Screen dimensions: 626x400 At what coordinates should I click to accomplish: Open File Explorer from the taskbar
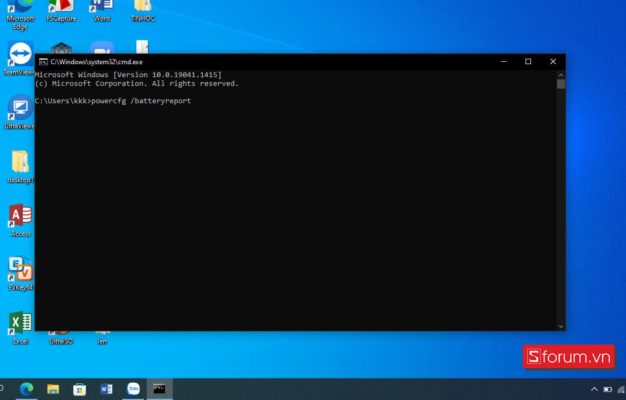point(54,388)
